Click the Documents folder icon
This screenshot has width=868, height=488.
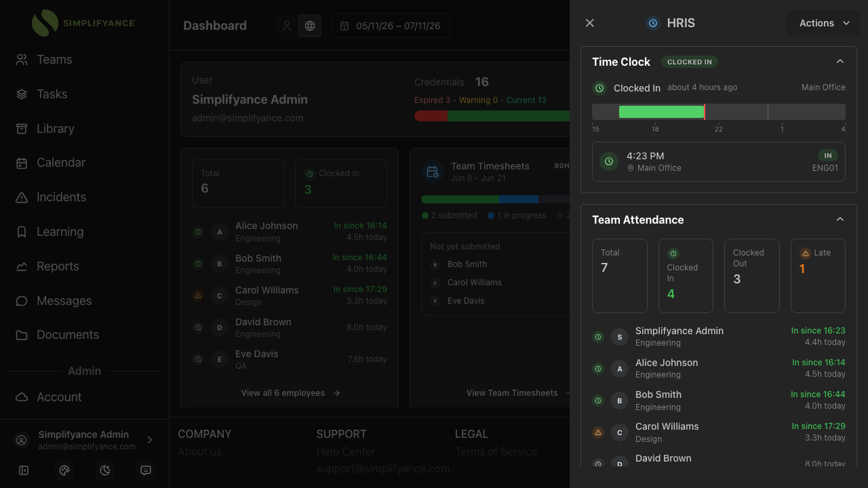click(22, 335)
